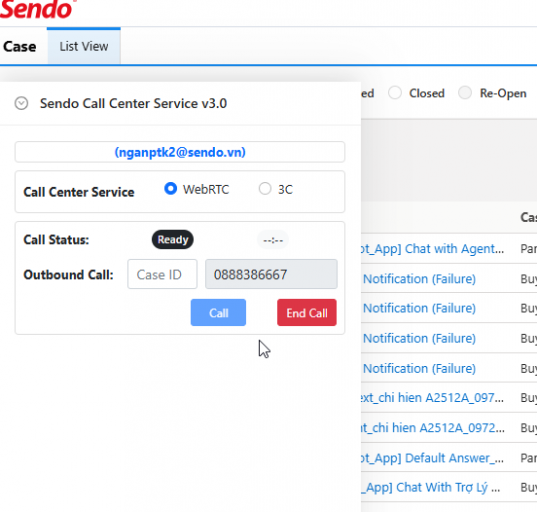Choose the Closed status filter
The width and height of the screenshot is (537, 512).
pos(395,93)
